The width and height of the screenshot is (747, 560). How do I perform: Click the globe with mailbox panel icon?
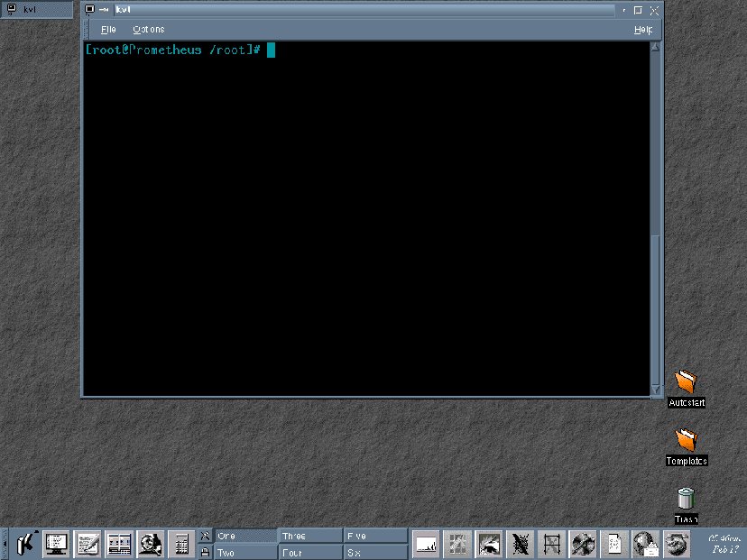click(x=644, y=543)
